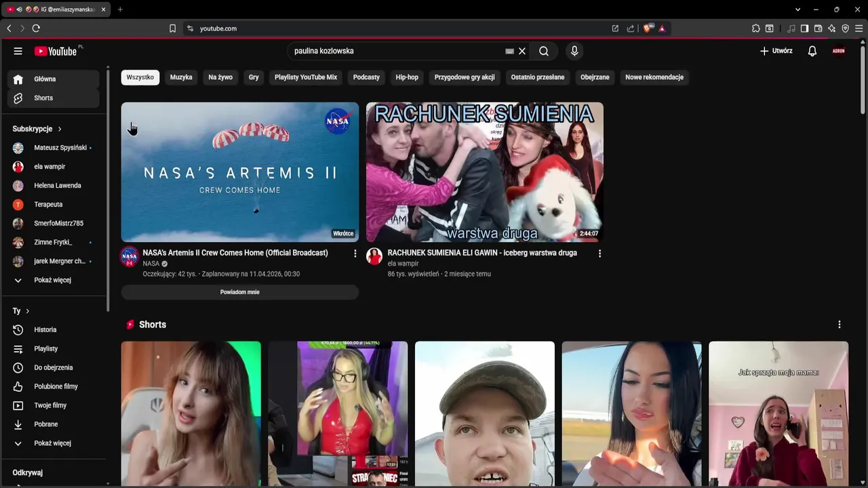Expand the Subskrypcje section chevron
Viewport: 868px width, 488px height.
(60, 129)
